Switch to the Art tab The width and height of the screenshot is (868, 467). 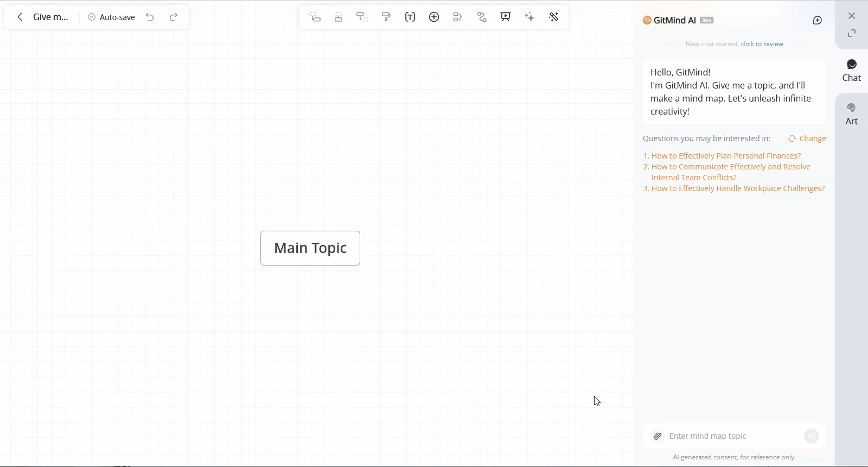pyautogui.click(x=852, y=114)
